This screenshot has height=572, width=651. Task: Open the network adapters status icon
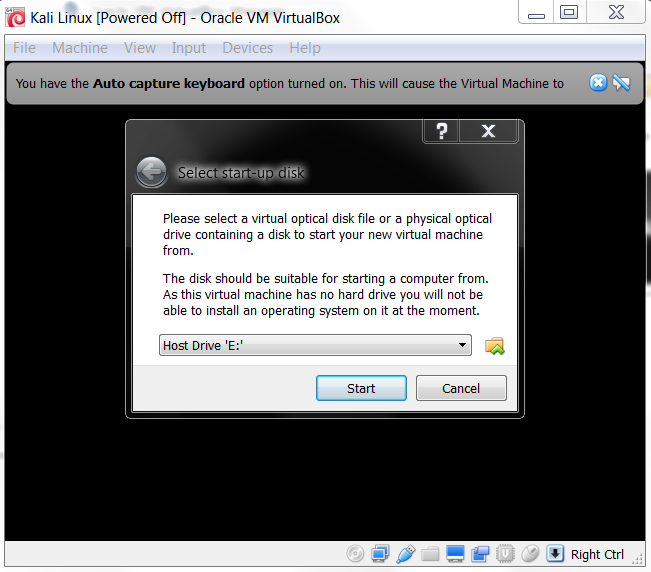click(380, 553)
